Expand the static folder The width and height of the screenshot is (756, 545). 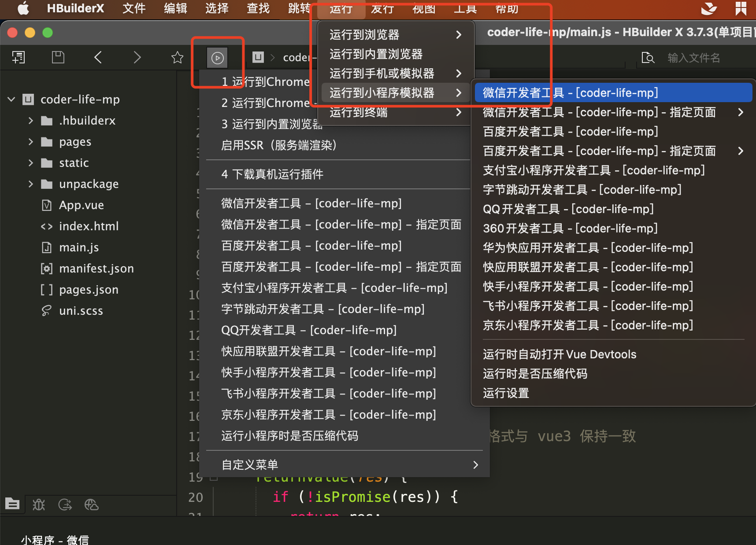point(31,163)
